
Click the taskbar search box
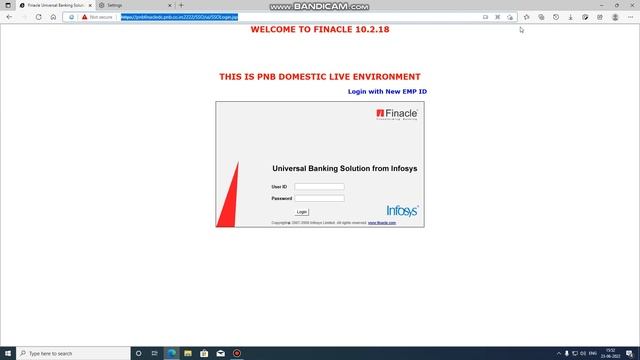point(73,353)
